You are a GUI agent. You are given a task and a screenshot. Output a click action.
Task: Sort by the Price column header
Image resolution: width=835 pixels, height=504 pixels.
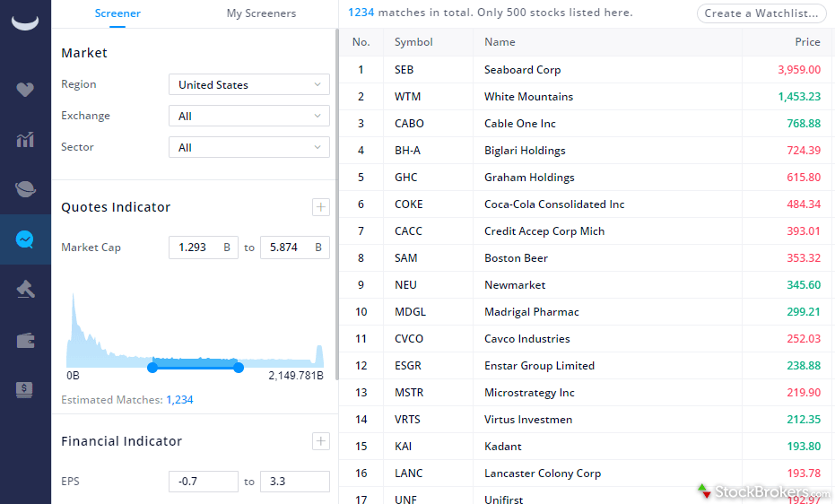pyautogui.click(x=807, y=42)
